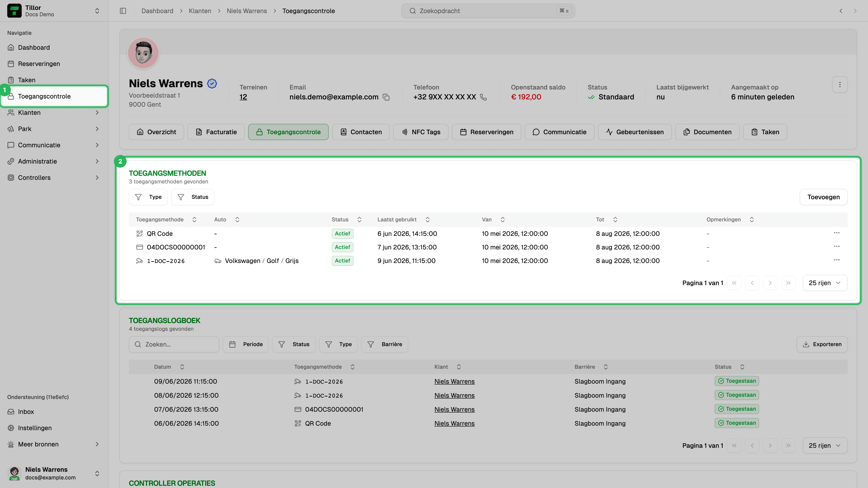Switch to the Contacten tab

point(361,132)
